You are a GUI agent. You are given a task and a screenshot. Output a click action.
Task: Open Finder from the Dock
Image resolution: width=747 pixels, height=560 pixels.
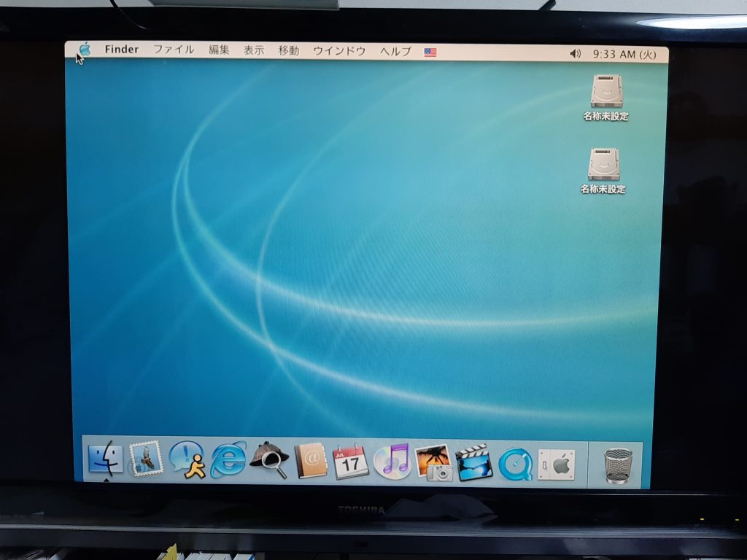click(x=105, y=459)
